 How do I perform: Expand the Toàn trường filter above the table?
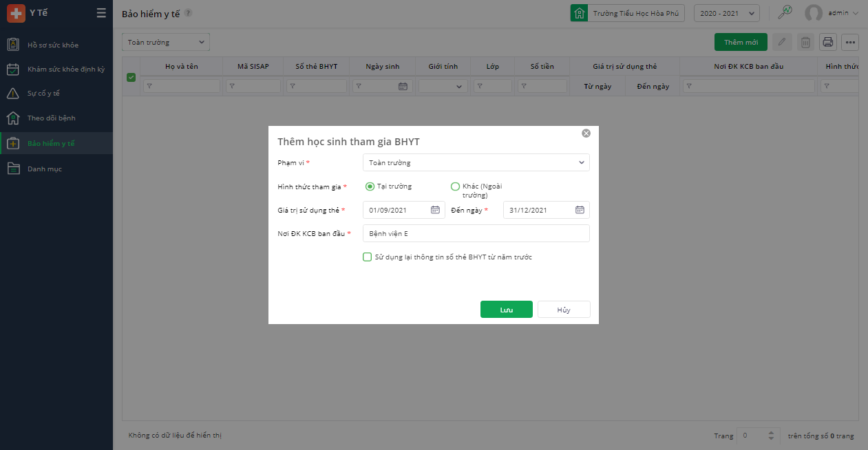coord(166,42)
